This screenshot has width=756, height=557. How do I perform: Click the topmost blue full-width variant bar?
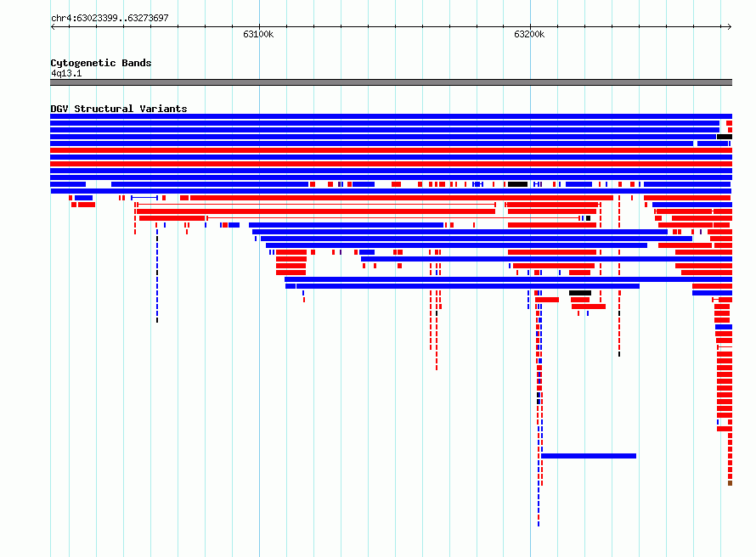[391, 116]
